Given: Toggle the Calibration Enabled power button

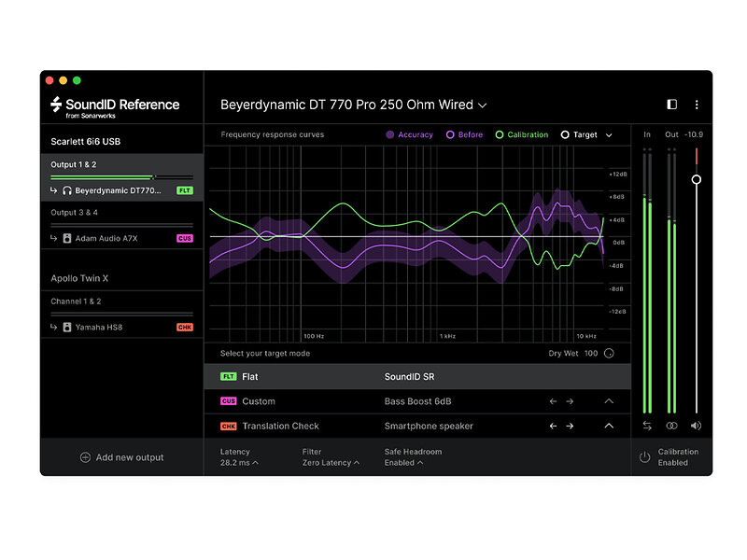Looking at the screenshot, I should (644, 457).
